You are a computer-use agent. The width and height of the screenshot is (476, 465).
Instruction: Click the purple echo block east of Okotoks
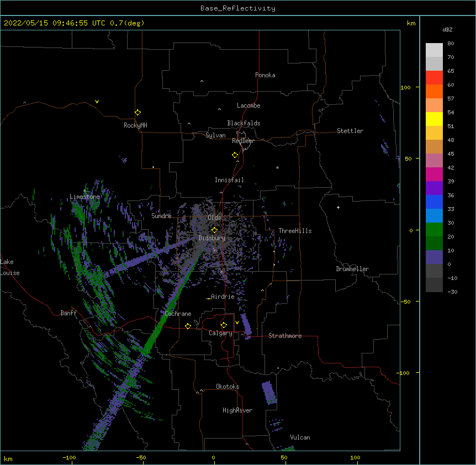[x=269, y=393]
